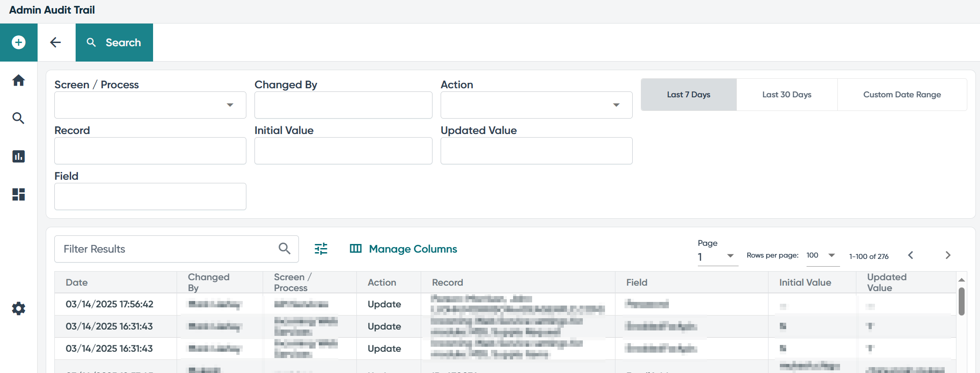This screenshot has height=373, width=980.
Task: Open the reports bar chart icon
Action: (x=19, y=156)
